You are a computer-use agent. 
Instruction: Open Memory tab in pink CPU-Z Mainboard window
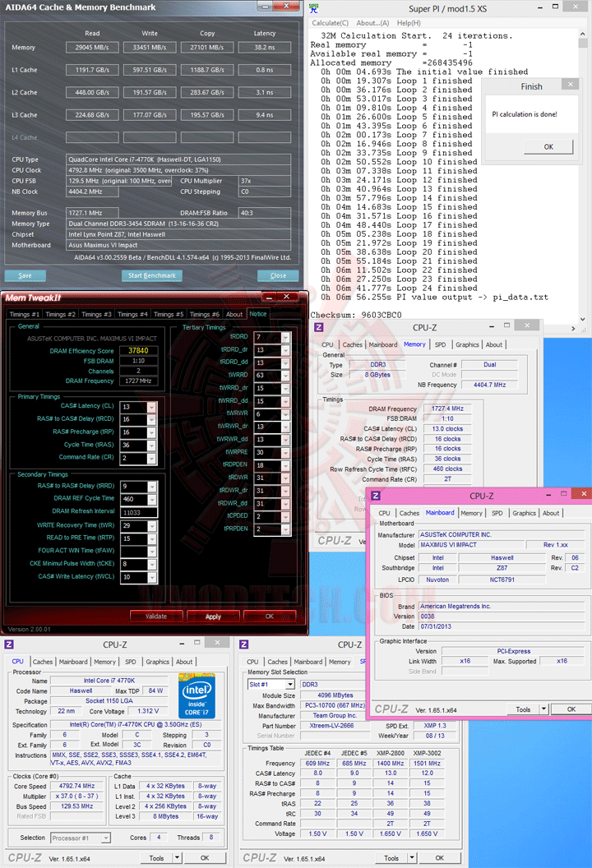pos(471,513)
